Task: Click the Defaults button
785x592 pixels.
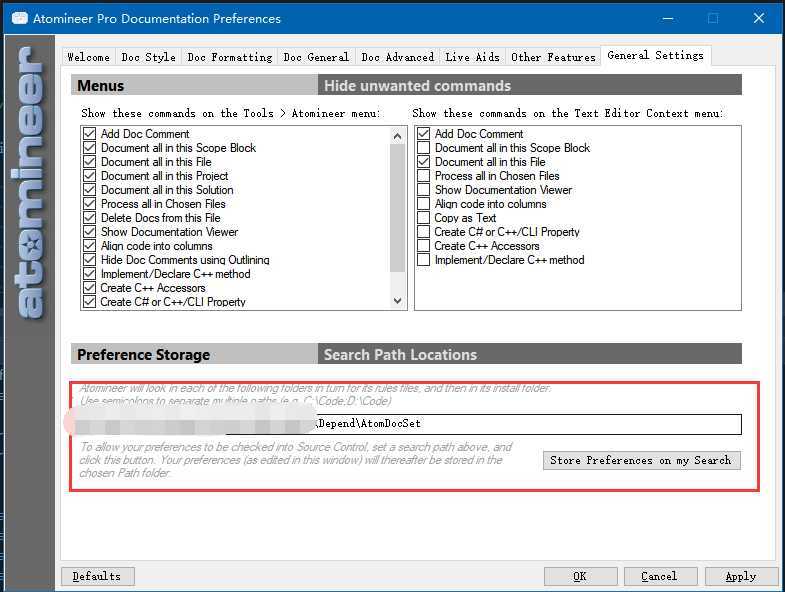Action: [x=98, y=576]
